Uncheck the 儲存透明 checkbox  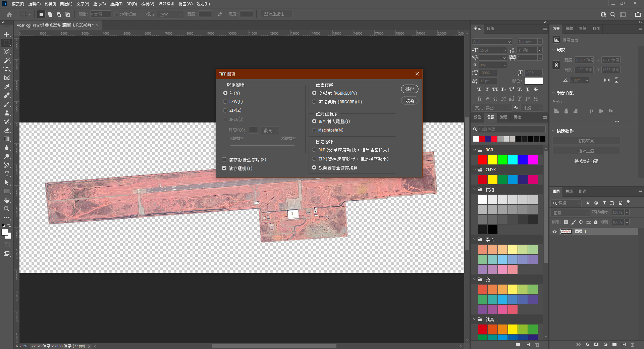point(224,168)
